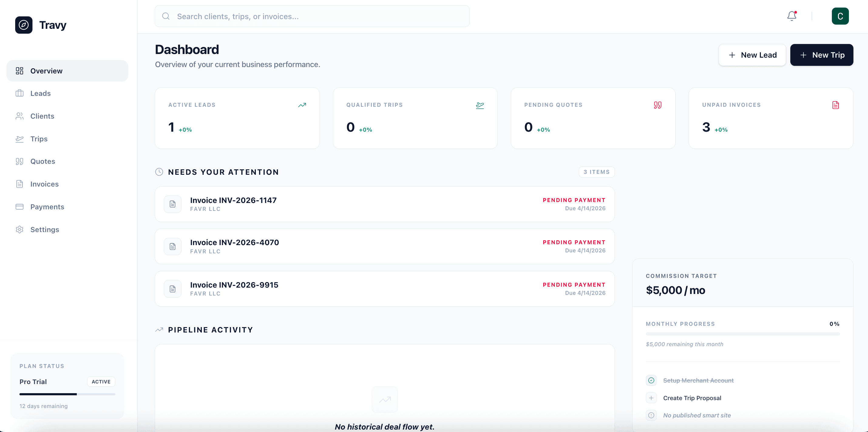Click info circle beside No published smart site
This screenshot has width=868, height=432.
pos(651,415)
